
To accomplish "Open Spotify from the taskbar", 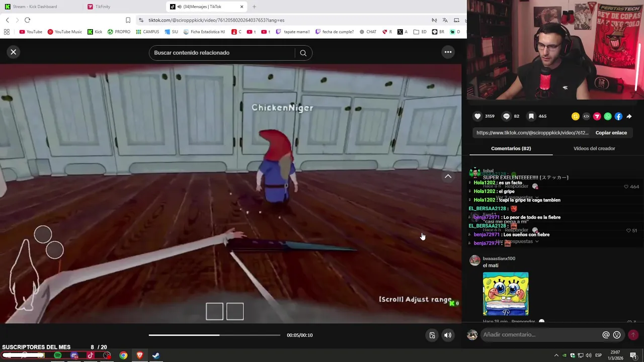I will [57, 355].
